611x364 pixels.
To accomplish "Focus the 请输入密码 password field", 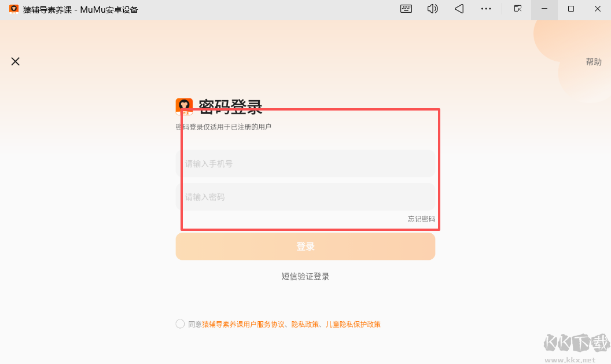I will [305, 197].
